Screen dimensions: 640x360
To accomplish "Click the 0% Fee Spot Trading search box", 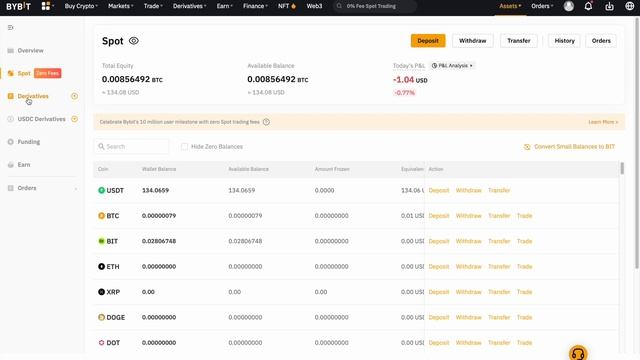I will pyautogui.click(x=375, y=6).
